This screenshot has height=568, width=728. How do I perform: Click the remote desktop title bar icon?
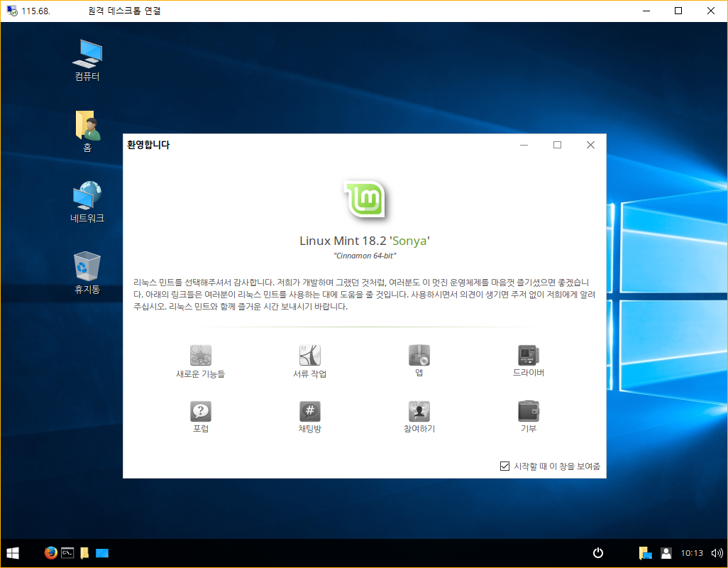point(12,11)
